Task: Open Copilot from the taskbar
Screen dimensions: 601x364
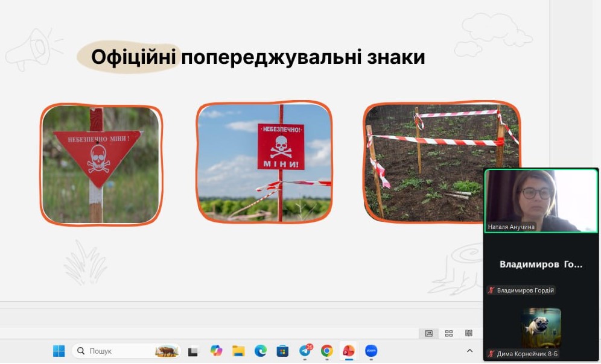Action: pos(216,351)
